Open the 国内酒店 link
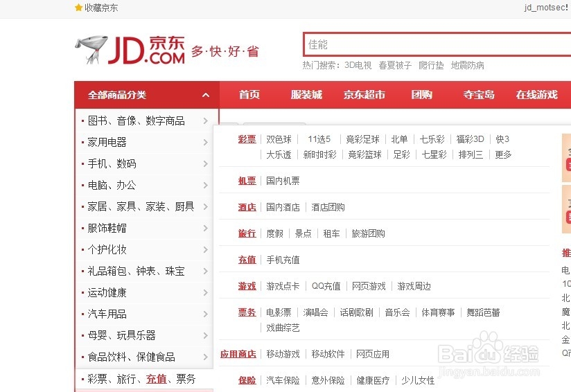 pyautogui.click(x=283, y=208)
